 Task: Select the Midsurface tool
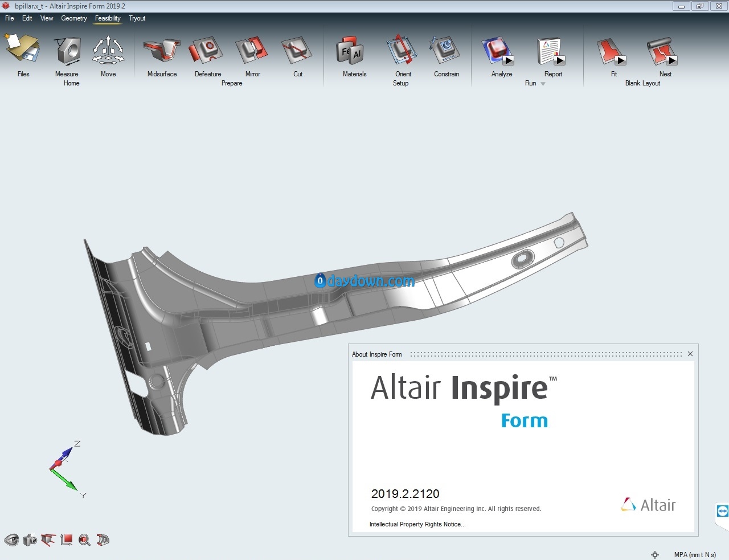(x=162, y=50)
